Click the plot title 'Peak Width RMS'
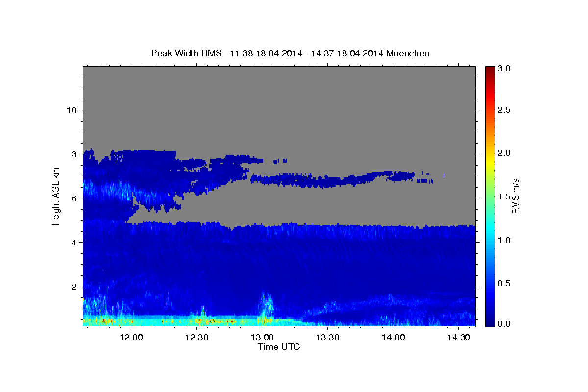588x392 pixels. pyautogui.click(x=187, y=53)
